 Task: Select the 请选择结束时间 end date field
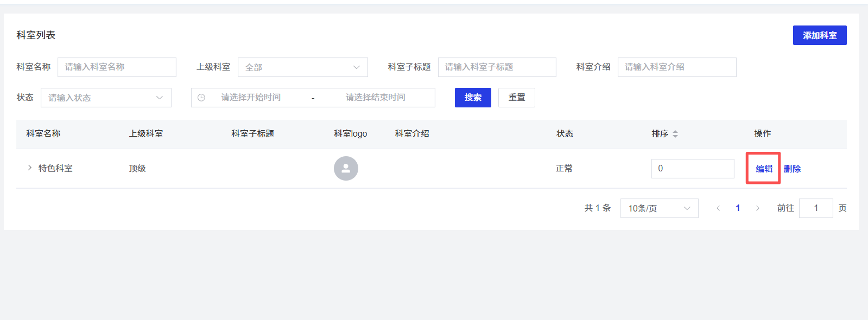[376, 98]
